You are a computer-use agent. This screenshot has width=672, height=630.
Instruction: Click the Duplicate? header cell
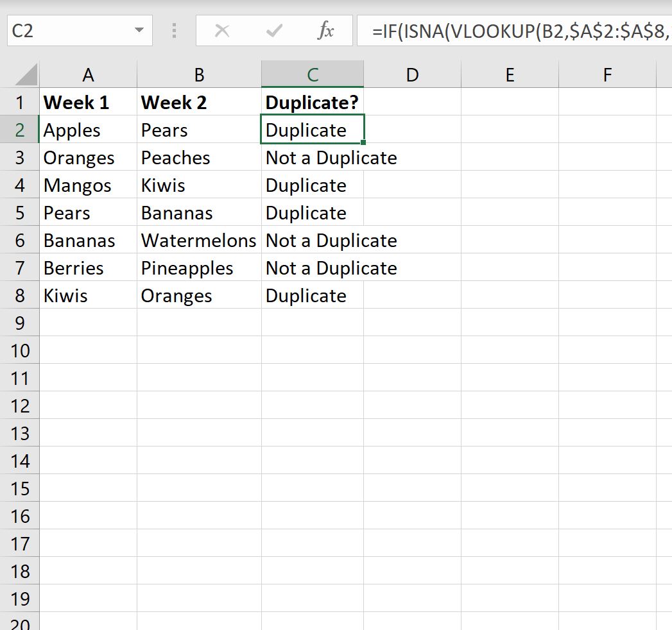[x=312, y=102]
